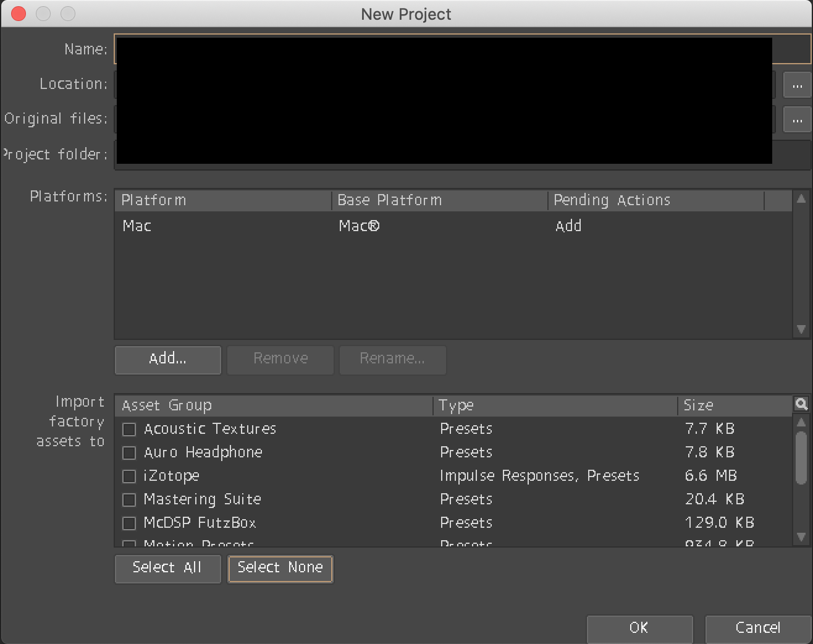Close the New Project window

[19, 14]
